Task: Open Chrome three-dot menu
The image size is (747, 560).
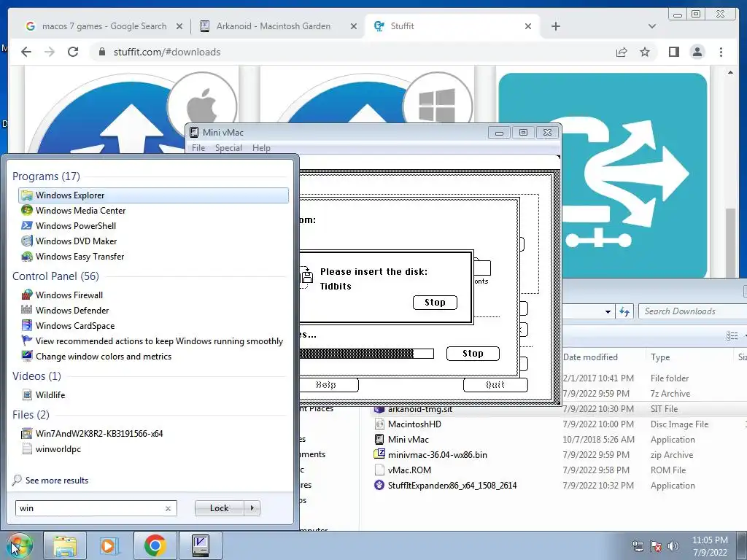Action: (x=721, y=52)
